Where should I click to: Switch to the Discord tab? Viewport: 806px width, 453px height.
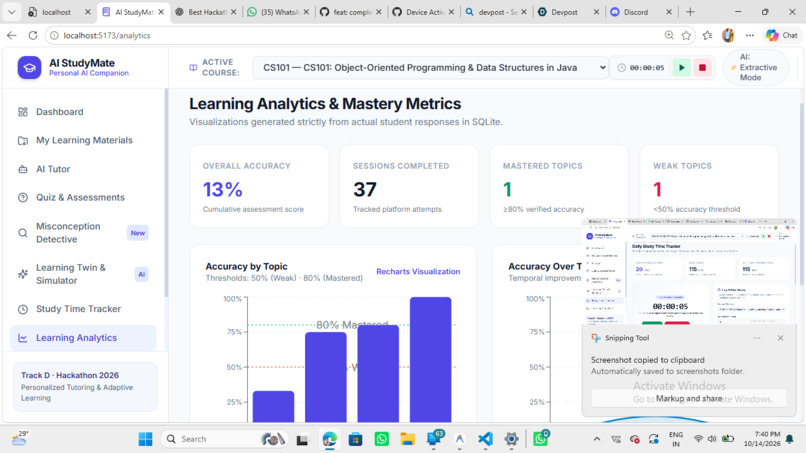[641, 12]
